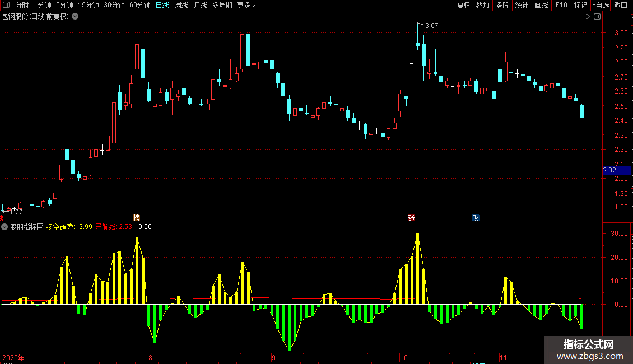
Task: Click month 10 marker on the timeline
Action: 404,357
